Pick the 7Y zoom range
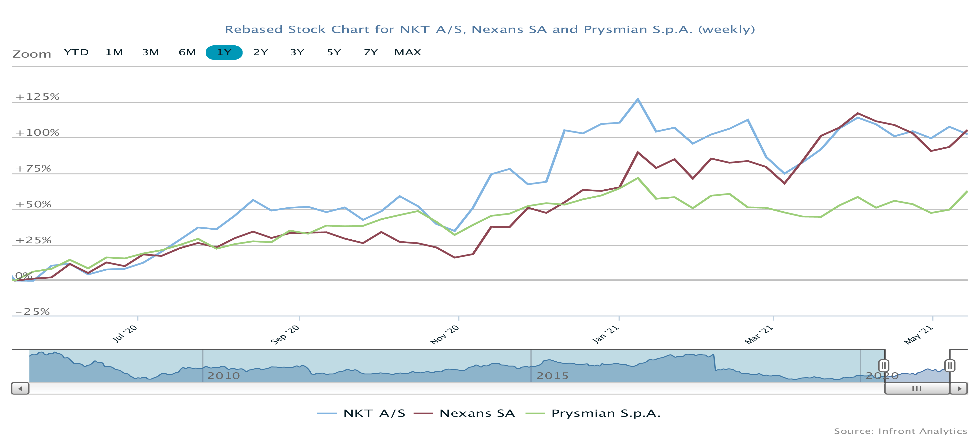This screenshot has width=980, height=438. coord(370,52)
